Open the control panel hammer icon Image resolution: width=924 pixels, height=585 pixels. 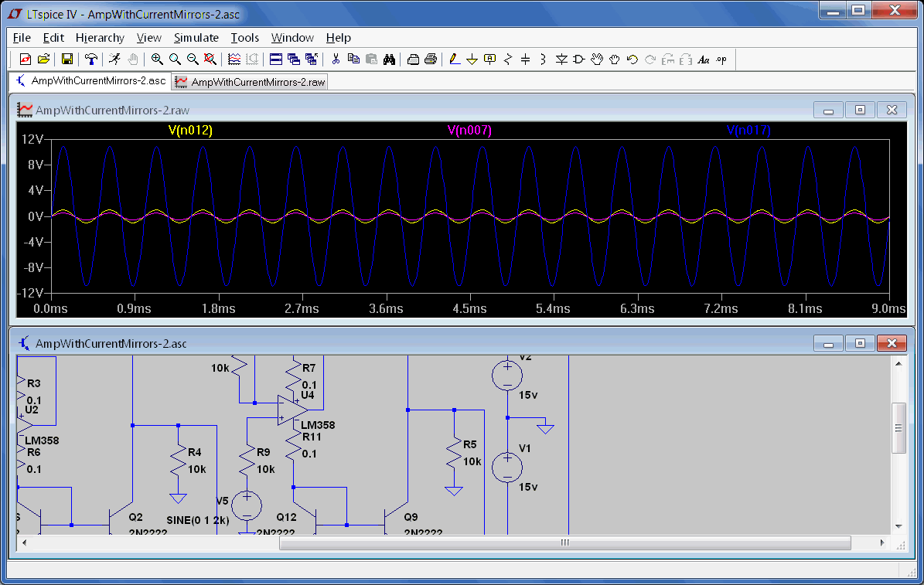[90, 59]
